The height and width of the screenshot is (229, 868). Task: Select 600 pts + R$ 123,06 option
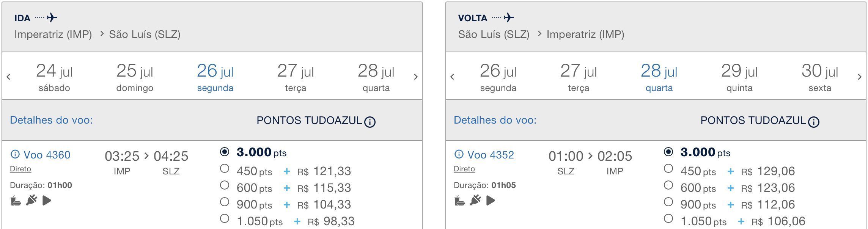[668, 185]
